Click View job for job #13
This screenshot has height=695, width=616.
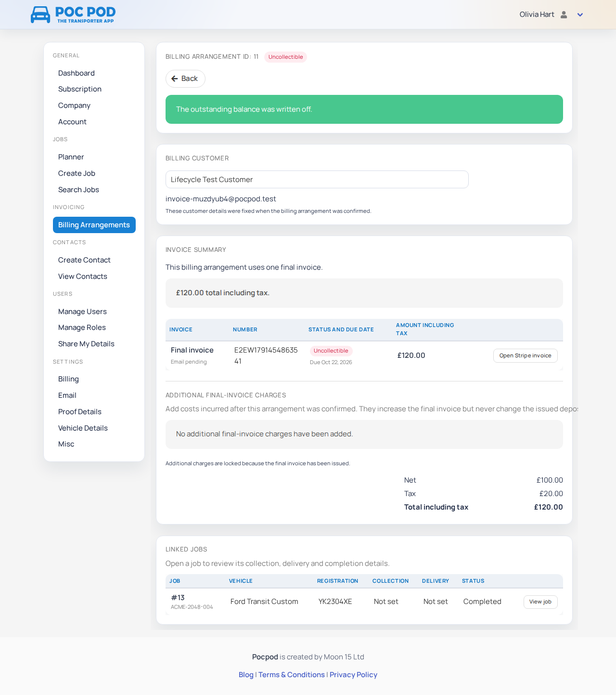tap(540, 602)
